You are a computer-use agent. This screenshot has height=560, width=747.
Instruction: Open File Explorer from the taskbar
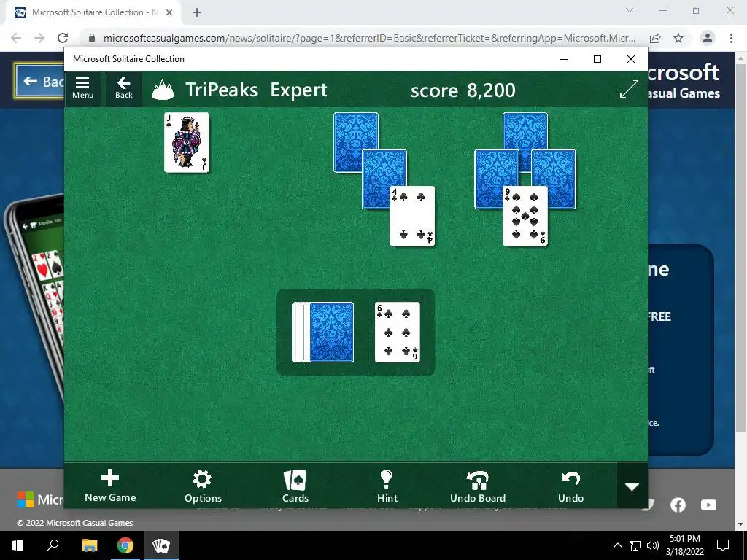pyautogui.click(x=89, y=545)
